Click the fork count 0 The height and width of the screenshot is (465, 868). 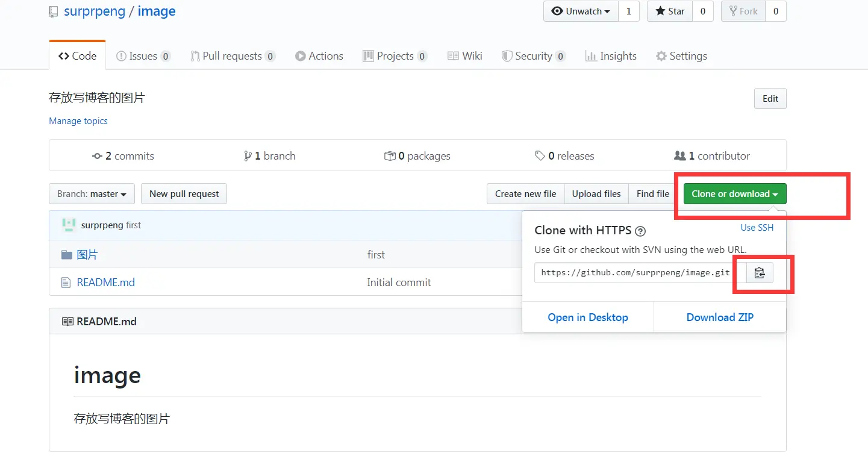pos(776,11)
